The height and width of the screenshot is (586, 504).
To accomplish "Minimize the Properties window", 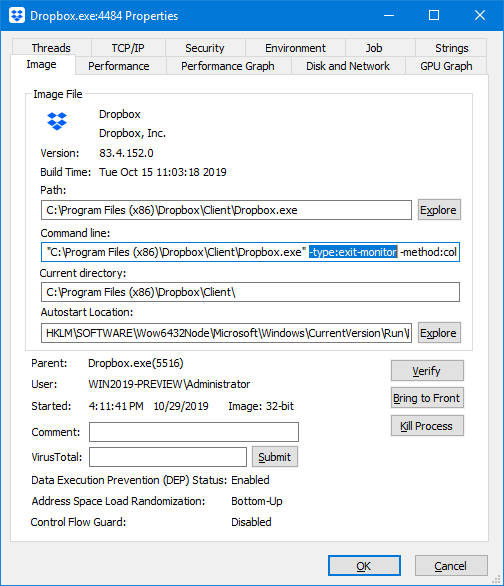I will 389,15.
